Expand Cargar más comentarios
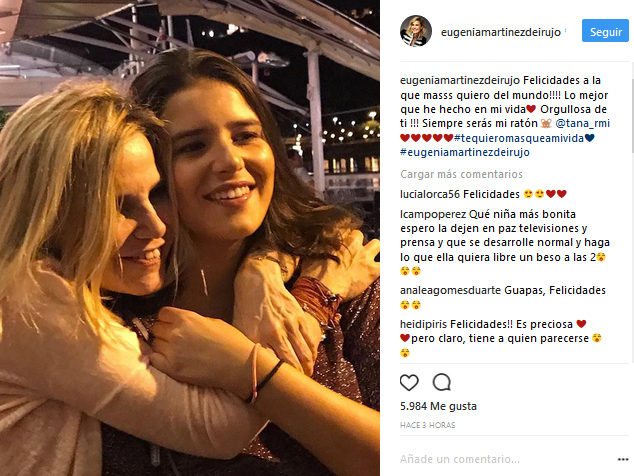634x476 pixels. pyautogui.click(x=461, y=174)
